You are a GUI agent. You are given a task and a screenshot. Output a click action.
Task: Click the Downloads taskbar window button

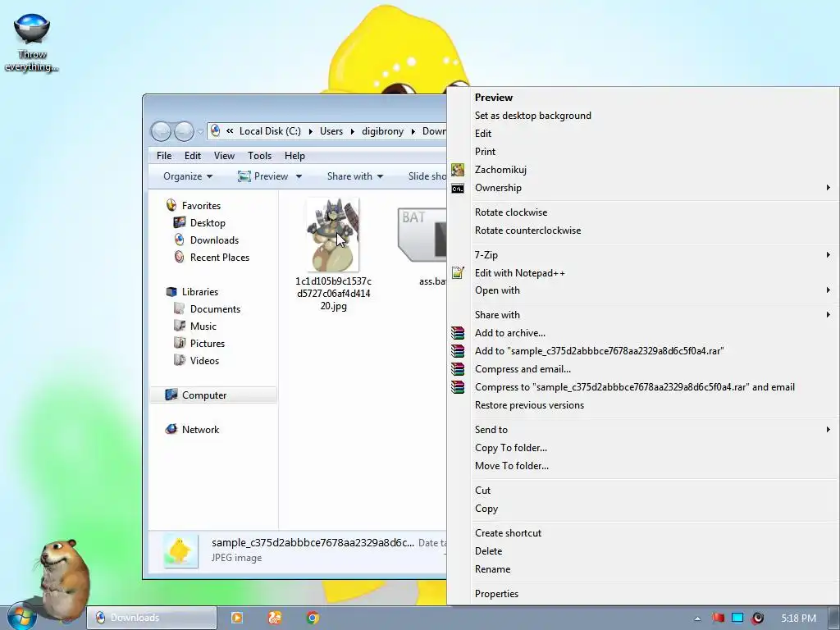coord(152,618)
